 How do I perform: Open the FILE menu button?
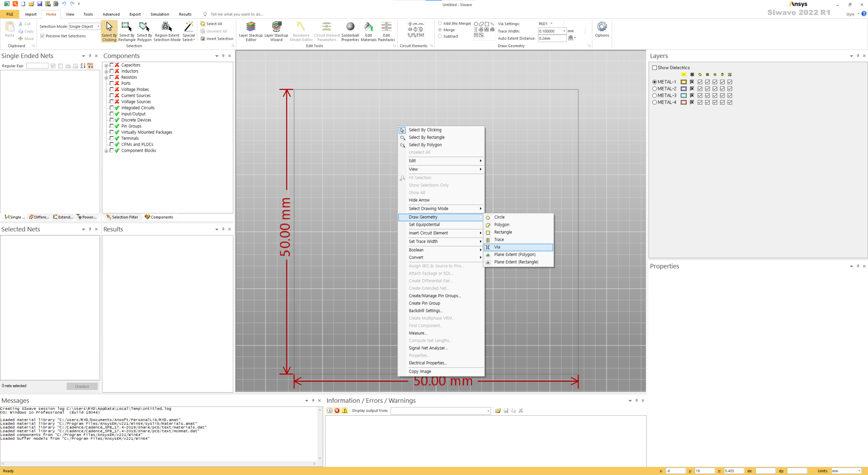click(10, 14)
